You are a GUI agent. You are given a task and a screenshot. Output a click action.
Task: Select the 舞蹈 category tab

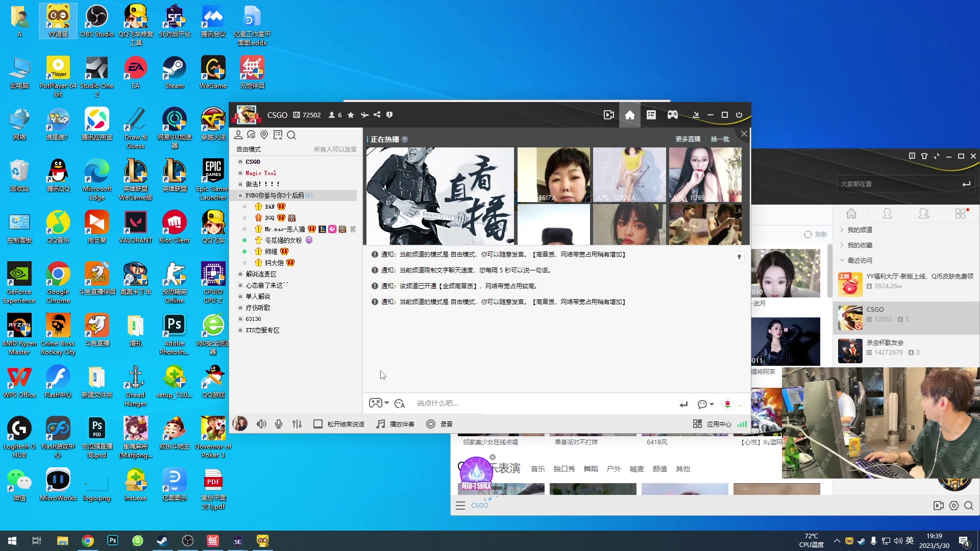point(591,469)
